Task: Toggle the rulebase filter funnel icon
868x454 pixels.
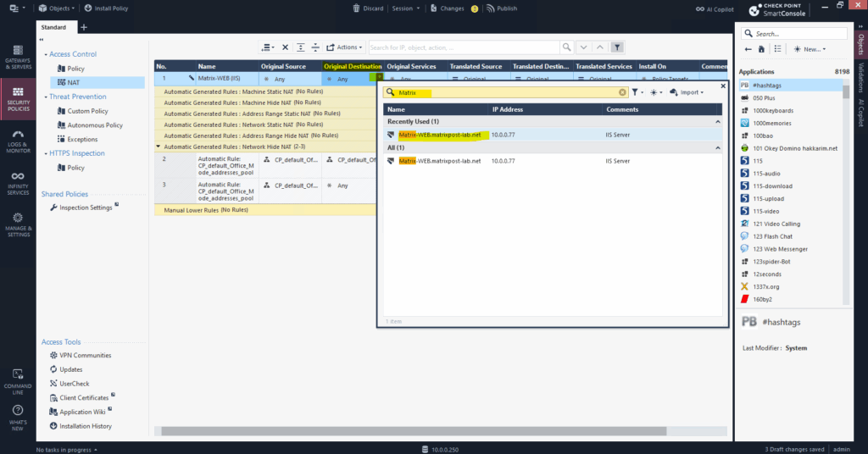Action: point(618,47)
